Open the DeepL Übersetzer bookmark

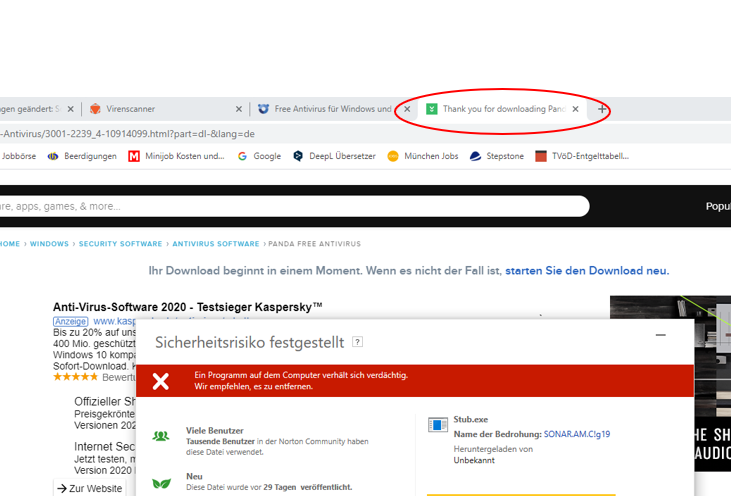point(334,156)
